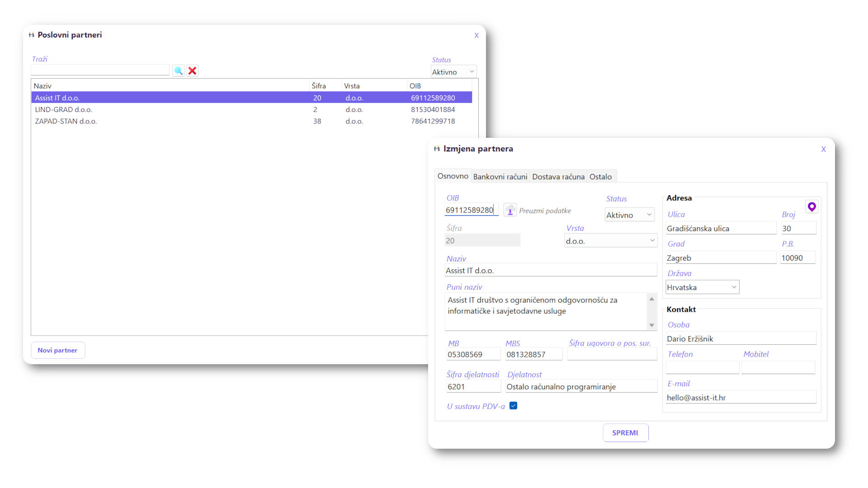This screenshot has width=868, height=488.
Task: Click the purple map pin icon
Action: click(812, 207)
